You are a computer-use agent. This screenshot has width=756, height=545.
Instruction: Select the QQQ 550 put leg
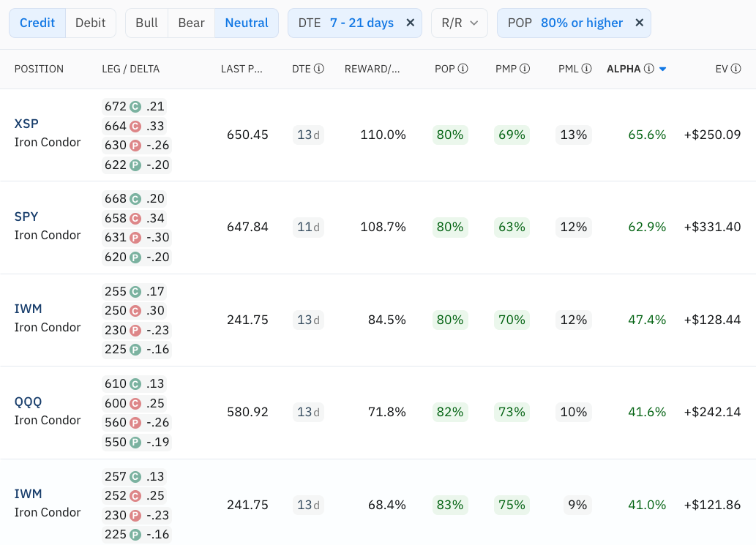[x=137, y=443]
